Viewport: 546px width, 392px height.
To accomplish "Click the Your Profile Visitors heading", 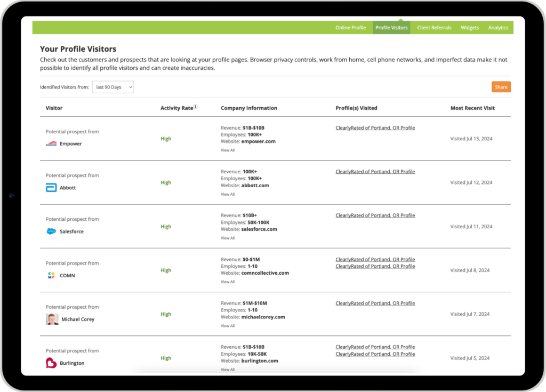I will click(78, 49).
